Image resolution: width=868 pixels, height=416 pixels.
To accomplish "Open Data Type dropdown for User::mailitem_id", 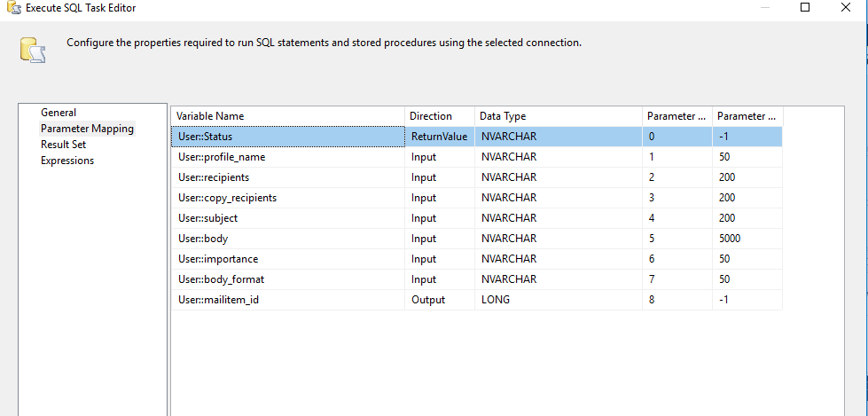I will click(558, 300).
